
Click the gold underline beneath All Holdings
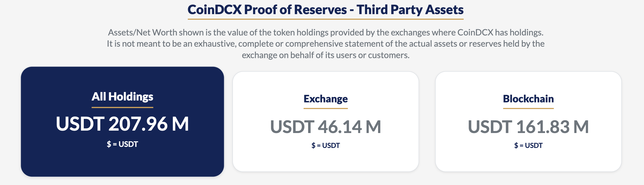[122, 107]
